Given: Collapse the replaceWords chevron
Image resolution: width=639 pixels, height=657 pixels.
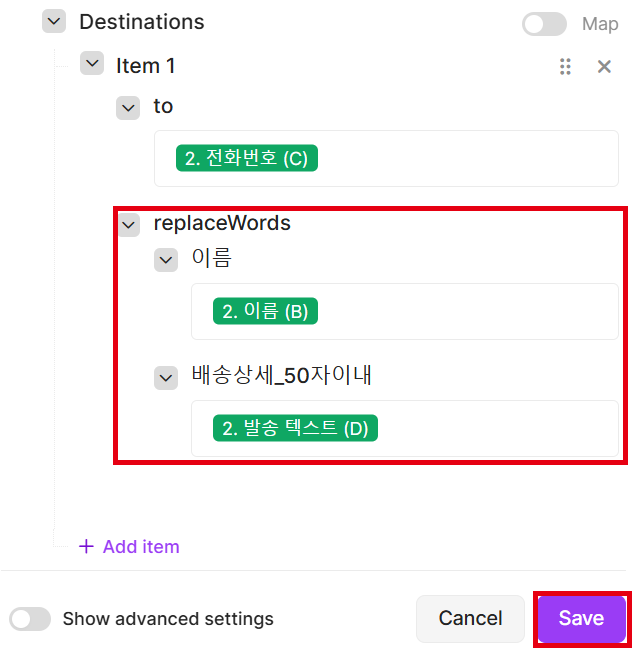Looking at the screenshot, I should [128, 225].
